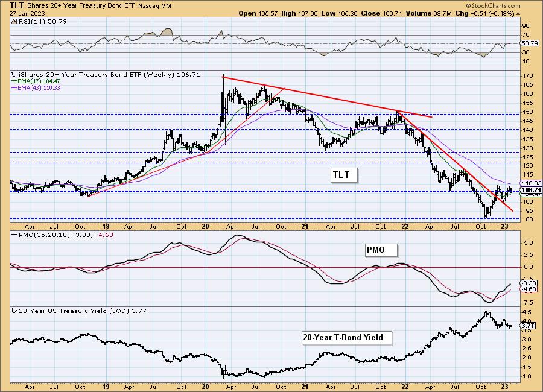Click the Low 105.39 value

pos(338,13)
